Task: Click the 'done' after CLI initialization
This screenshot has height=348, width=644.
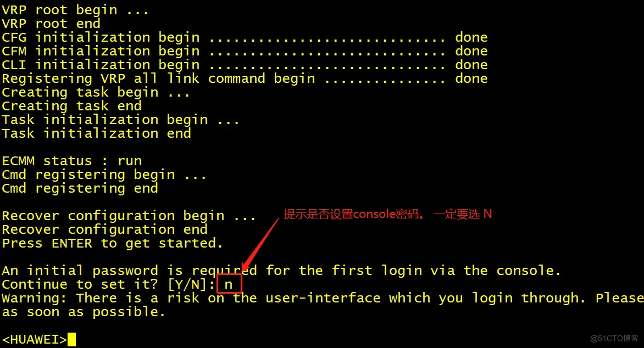Action: (x=471, y=65)
